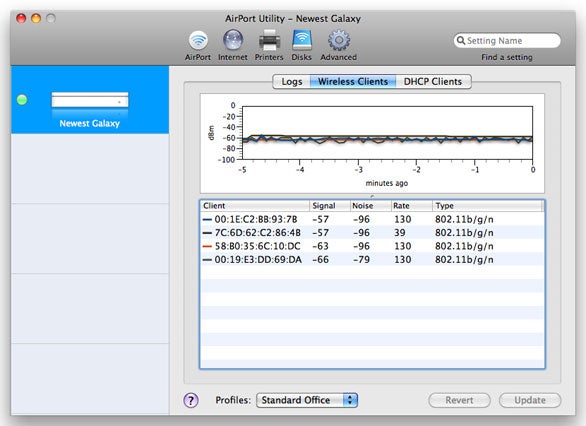This screenshot has width=586, height=426.
Task: Click the -79 noise value
Action: (x=361, y=260)
